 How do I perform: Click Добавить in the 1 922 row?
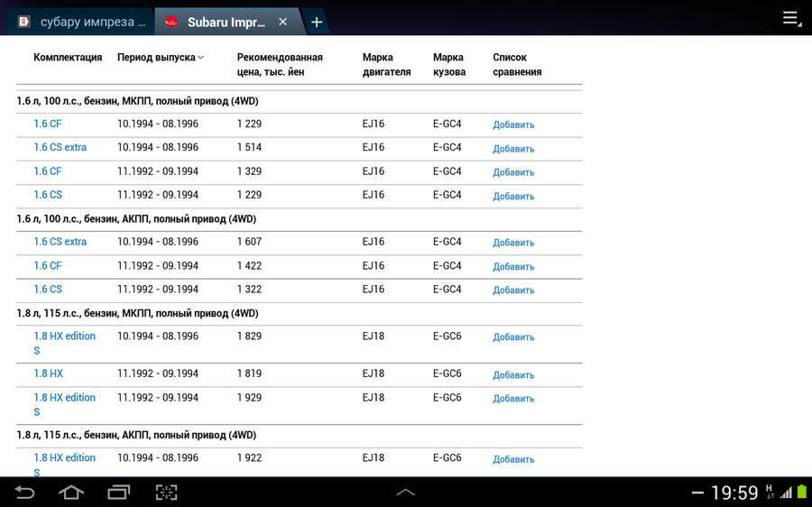pyautogui.click(x=513, y=459)
